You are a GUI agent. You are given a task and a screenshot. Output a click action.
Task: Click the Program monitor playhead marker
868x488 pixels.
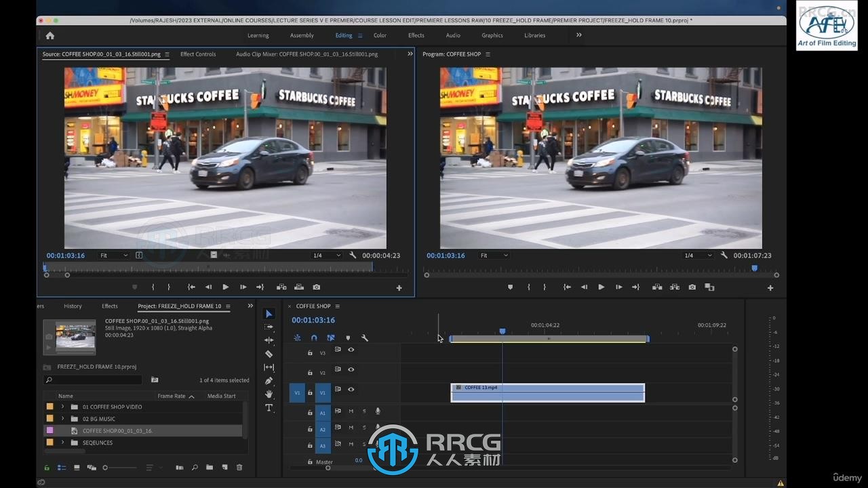754,268
